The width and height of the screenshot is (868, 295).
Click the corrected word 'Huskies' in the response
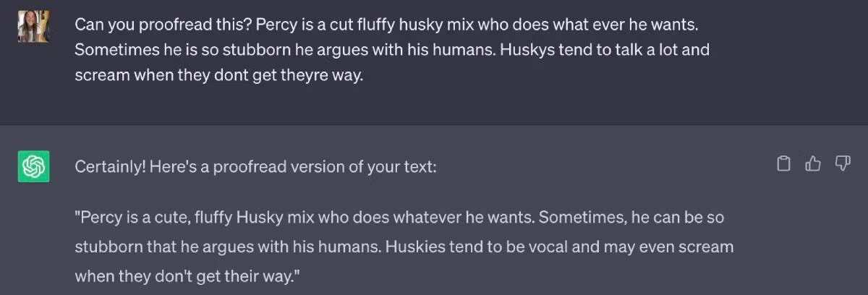412,247
